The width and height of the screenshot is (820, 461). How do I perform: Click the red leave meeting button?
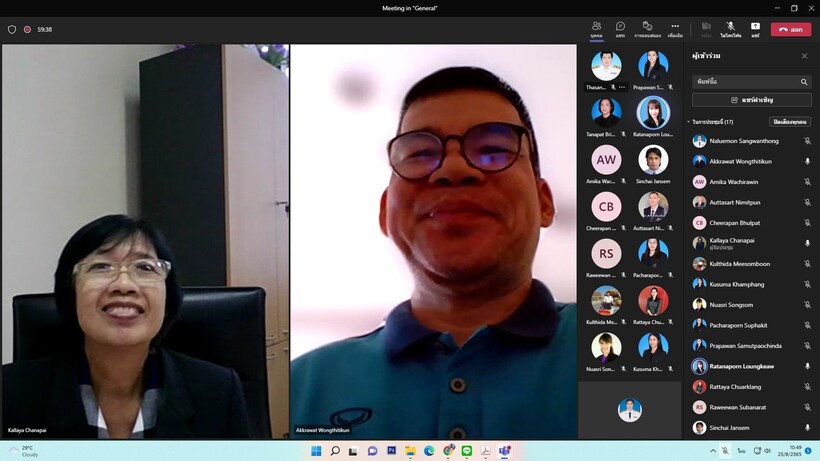click(791, 29)
